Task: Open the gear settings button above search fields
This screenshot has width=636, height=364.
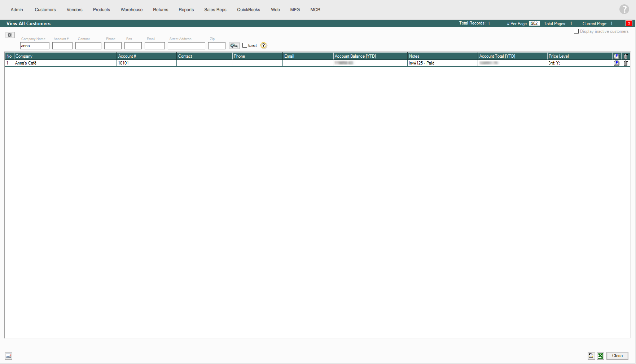Action: click(x=10, y=35)
